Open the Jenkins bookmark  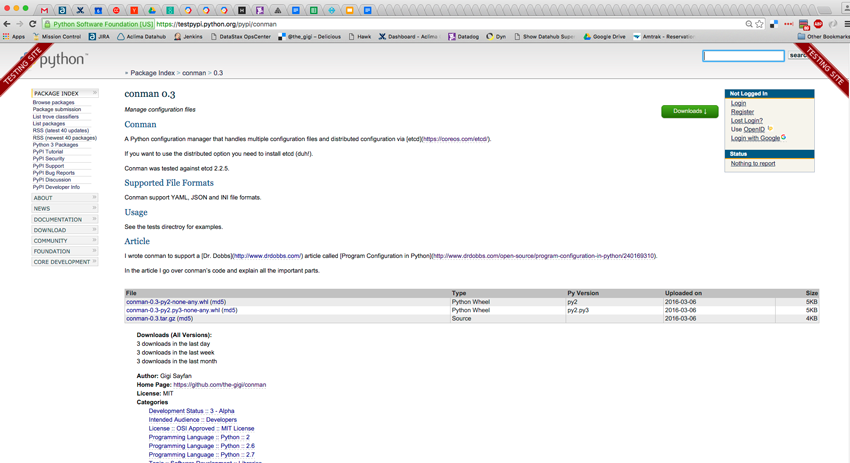(x=188, y=36)
